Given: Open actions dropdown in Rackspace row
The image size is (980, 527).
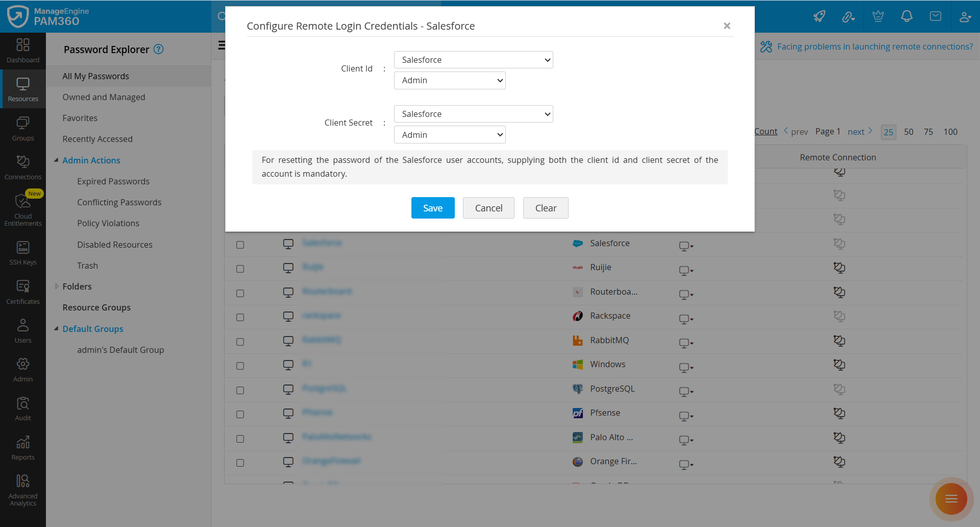Looking at the screenshot, I should [x=686, y=319].
